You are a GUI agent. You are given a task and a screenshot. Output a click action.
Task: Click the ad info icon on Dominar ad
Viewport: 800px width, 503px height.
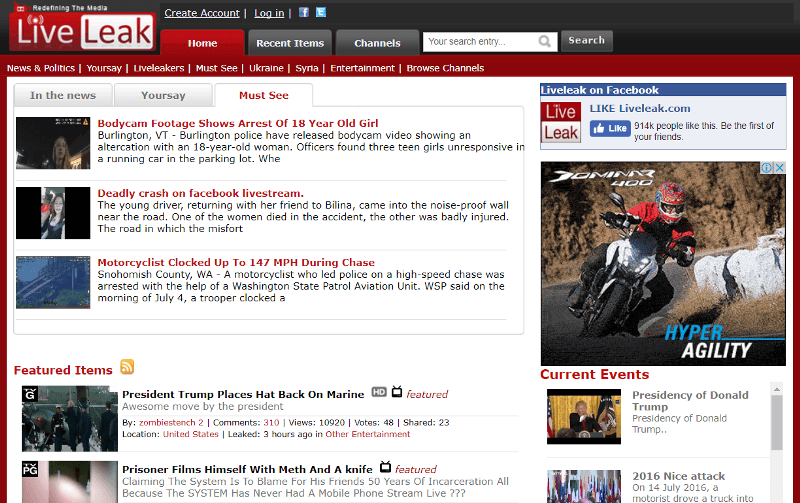pyautogui.click(x=768, y=169)
